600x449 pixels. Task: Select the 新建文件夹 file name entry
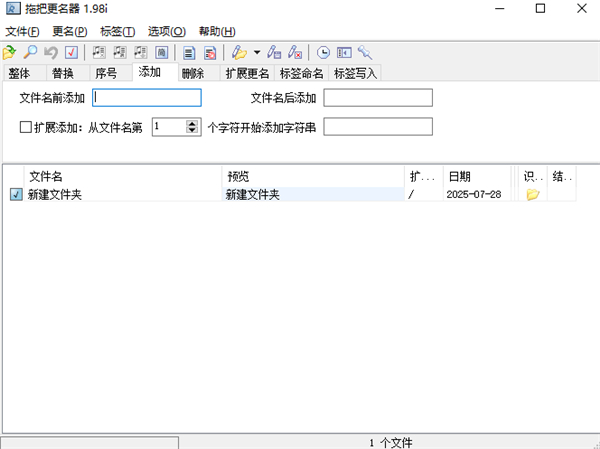pyautogui.click(x=55, y=194)
